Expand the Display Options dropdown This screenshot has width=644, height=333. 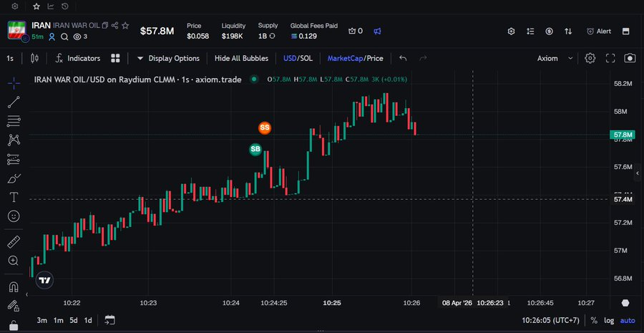168,59
